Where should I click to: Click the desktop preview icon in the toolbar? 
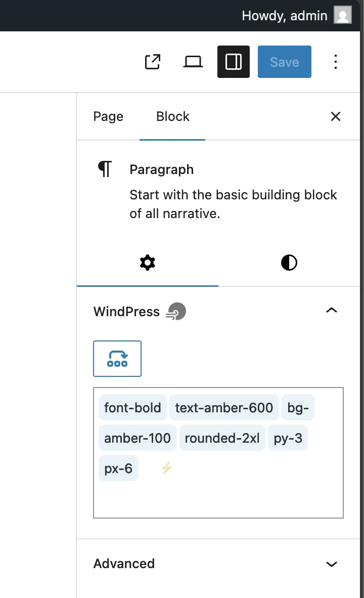(193, 61)
